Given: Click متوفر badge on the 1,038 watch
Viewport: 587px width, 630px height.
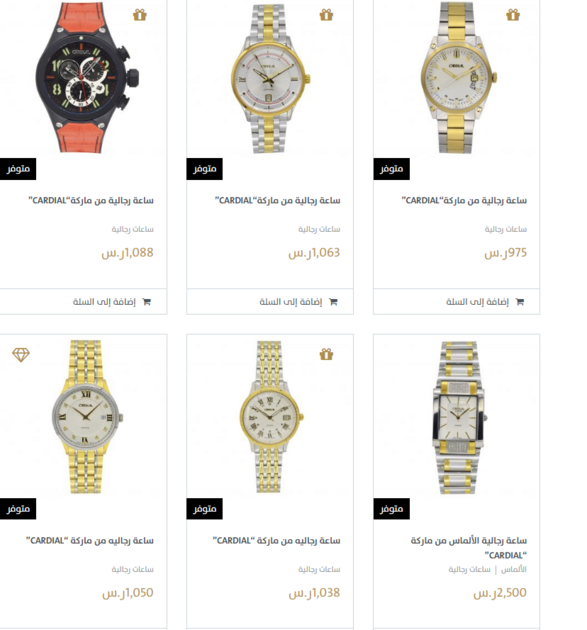Looking at the screenshot, I should pyautogui.click(x=205, y=509).
